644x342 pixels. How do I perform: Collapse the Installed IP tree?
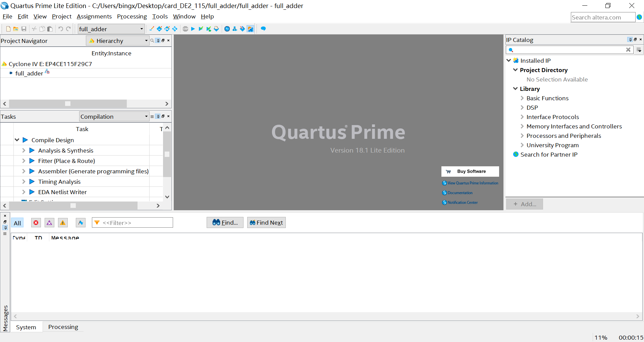509,60
